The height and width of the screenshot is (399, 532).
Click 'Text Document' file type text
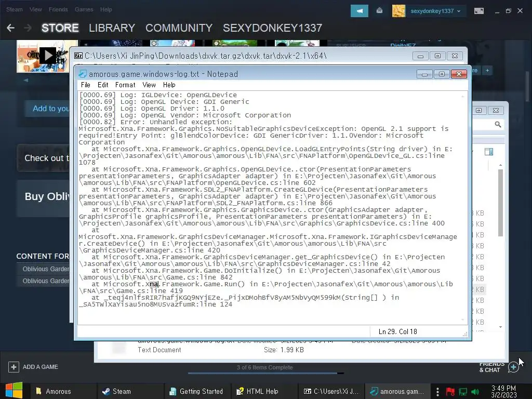159,350
